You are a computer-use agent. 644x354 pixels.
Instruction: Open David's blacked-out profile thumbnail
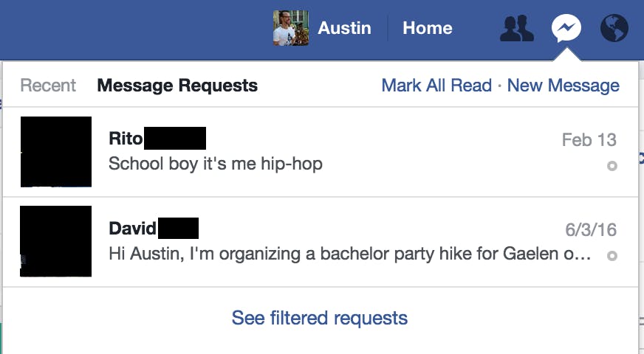pyautogui.click(x=56, y=241)
